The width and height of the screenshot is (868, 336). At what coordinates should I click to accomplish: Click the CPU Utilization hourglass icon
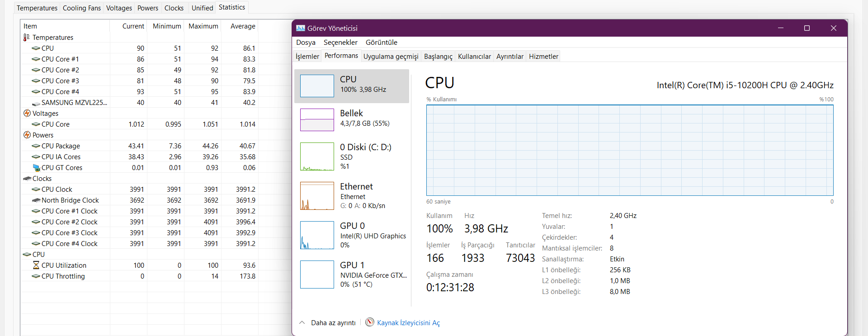click(36, 265)
